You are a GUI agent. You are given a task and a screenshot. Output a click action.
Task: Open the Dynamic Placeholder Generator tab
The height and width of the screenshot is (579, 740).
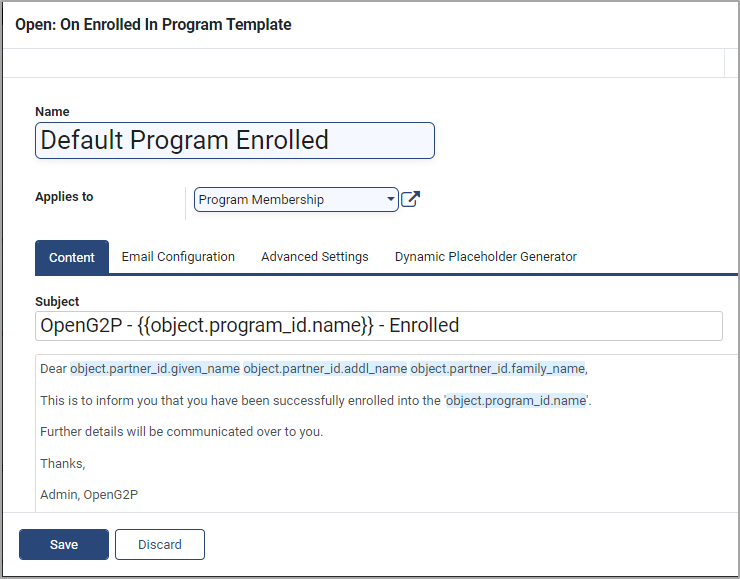point(486,257)
